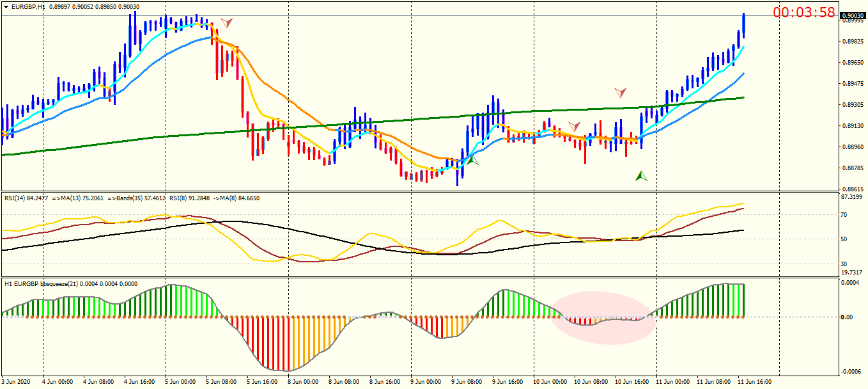Viewport: 868px width, 389px height.
Task: Click RSI scale level 50
Action: pyautogui.click(x=845, y=239)
